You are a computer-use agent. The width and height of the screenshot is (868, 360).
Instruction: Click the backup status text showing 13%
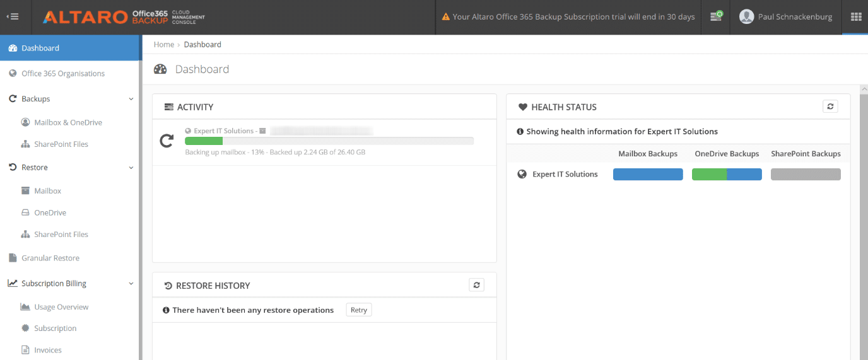[275, 153]
